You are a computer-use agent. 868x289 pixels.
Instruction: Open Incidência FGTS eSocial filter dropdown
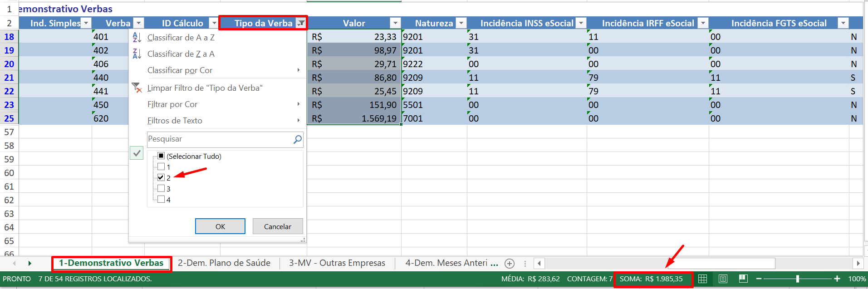843,23
